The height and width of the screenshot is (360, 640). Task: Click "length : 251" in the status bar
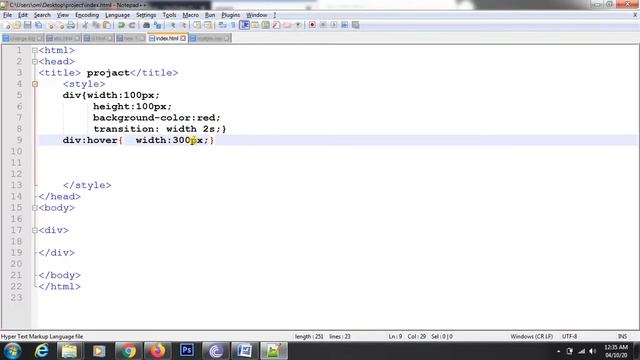(x=309, y=336)
